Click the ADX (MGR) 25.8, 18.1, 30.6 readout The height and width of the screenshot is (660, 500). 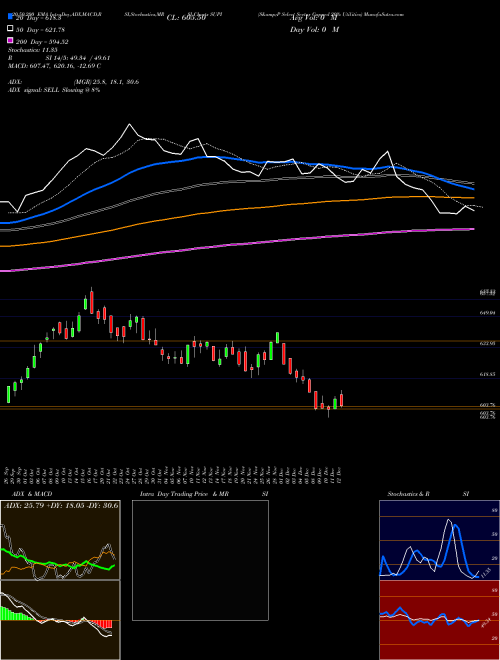click(106, 82)
